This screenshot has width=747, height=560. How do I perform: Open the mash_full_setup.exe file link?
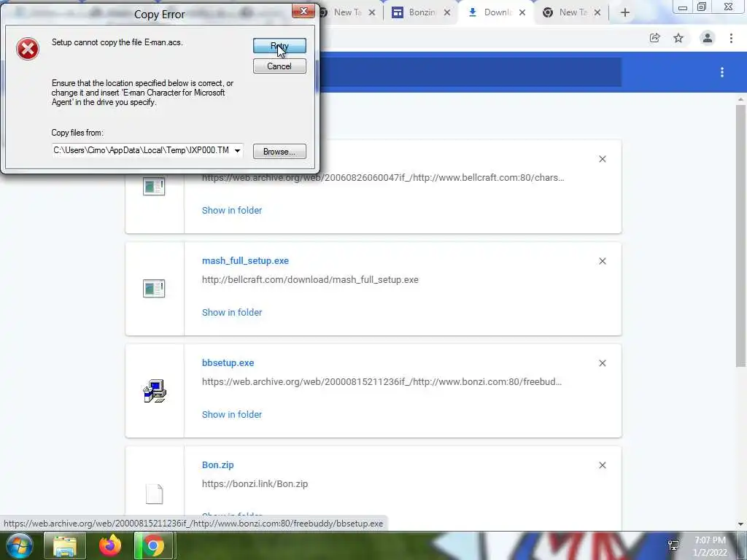[x=245, y=260]
